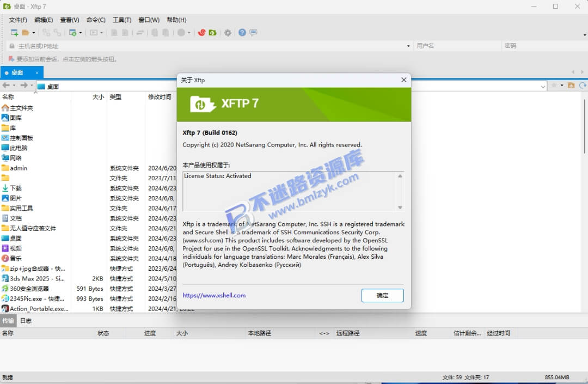This screenshot has height=384, width=588.
Task: Open the 工具(T) menu
Action: coord(122,20)
